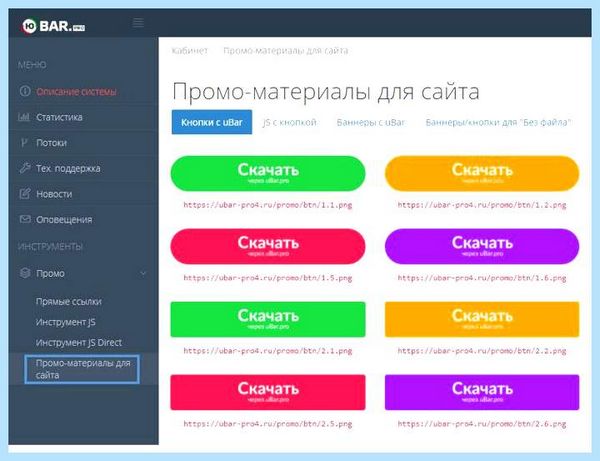Open Описание системы menu item
The width and height of the screenshot is (600, 461).
click(x=76, y=91)
